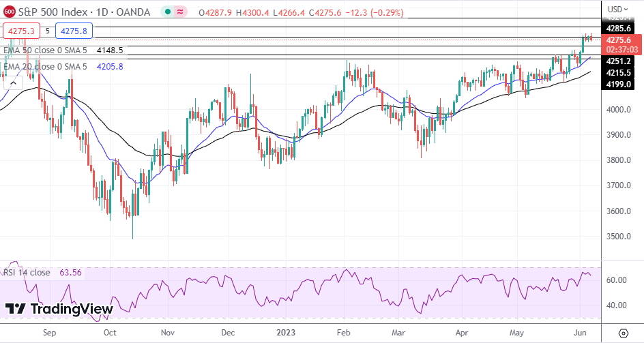Click the close value C4275.6
The width and height of the screenshot is (644, 345).
coord(325,13)
